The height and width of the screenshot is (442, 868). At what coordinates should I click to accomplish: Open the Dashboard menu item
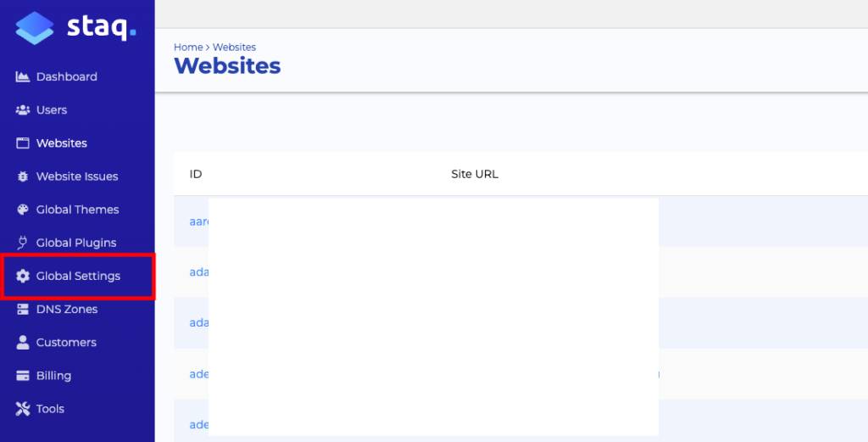click(66, 77)
